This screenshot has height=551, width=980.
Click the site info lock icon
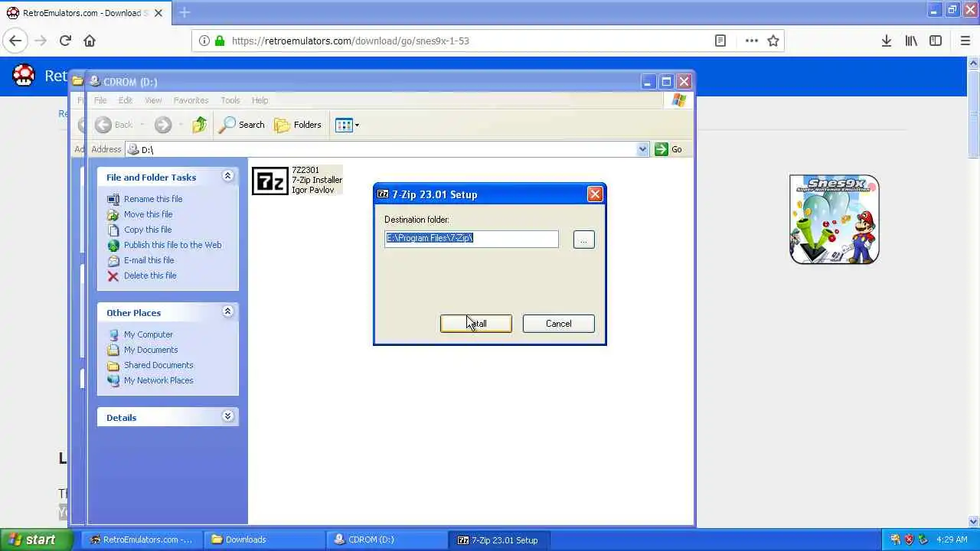point(220,41)
